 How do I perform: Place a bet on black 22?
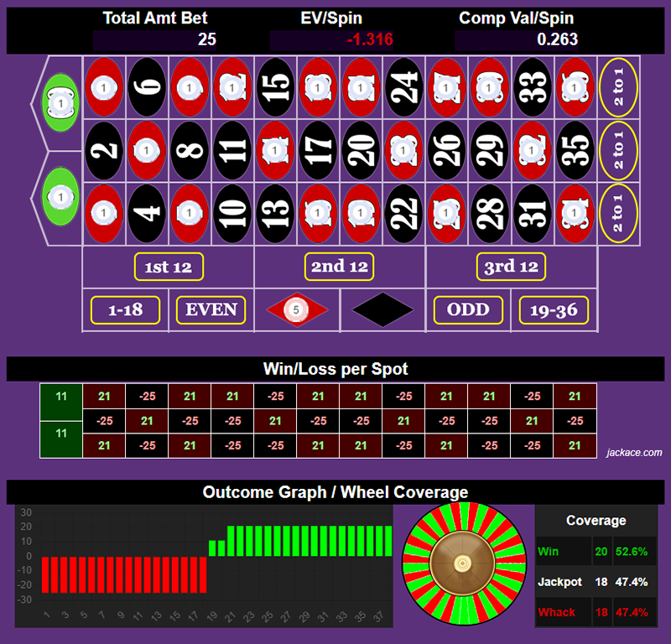pos(403,213)
